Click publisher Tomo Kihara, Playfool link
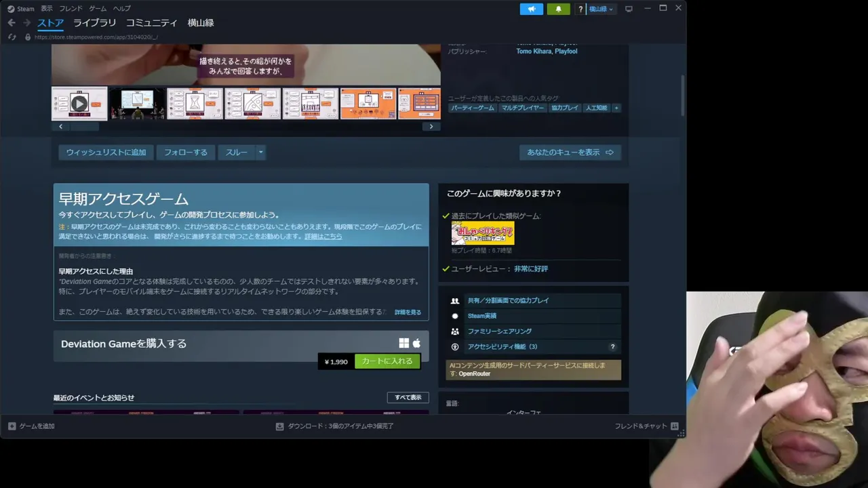 pyautogui.click(x=547, y=52)
